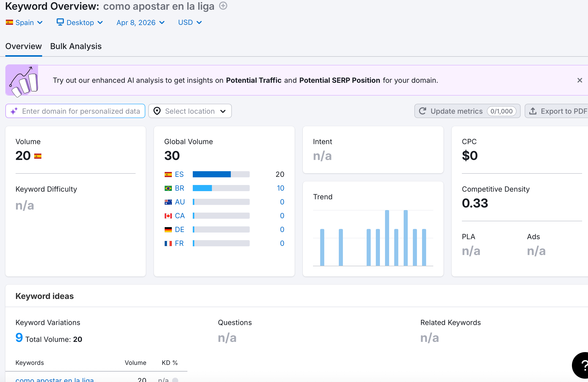The height and width of the screenshot is (382, 588).
Task: Click the plus icon beside keyword title
Action: (x=223, y=6)
